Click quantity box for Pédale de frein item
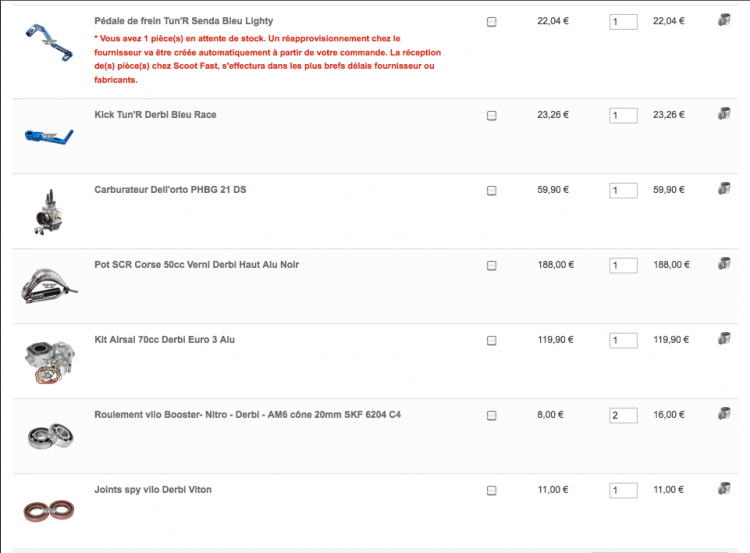Image resolution: width=750 pixels, height=553 pixels. point(623,22)
